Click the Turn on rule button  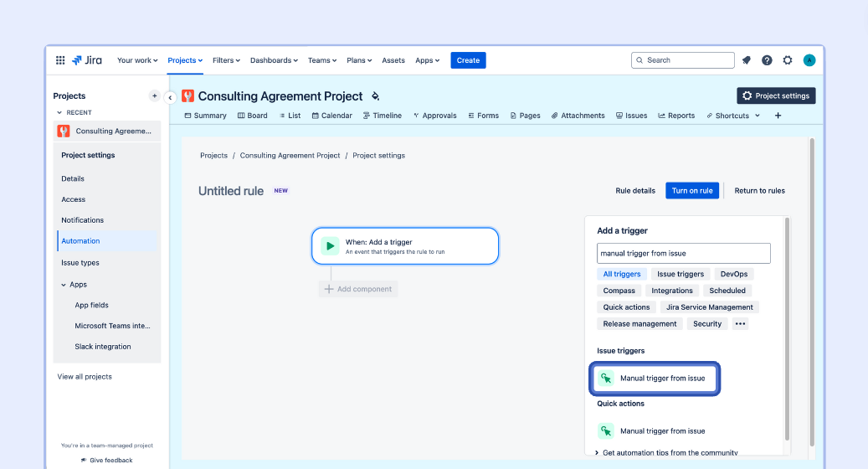pyautogui.click(x=692, y=191)
